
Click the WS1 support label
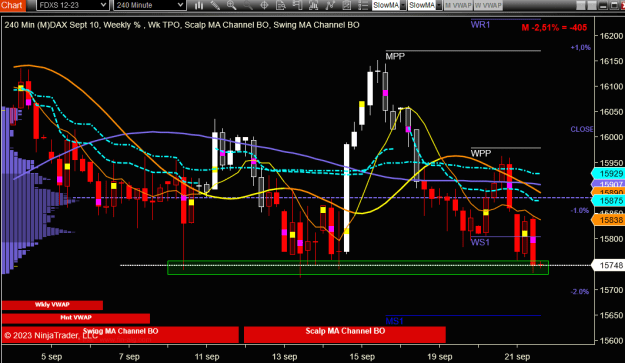(480, 242)
